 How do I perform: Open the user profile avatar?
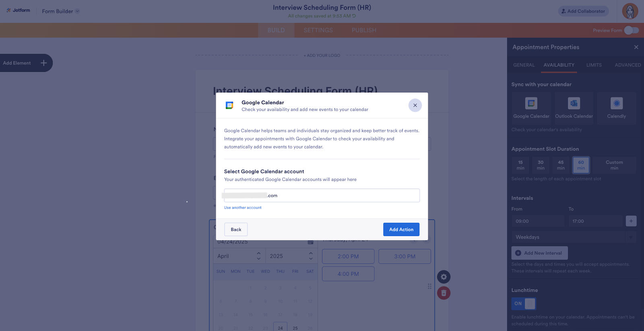[630, 11]
